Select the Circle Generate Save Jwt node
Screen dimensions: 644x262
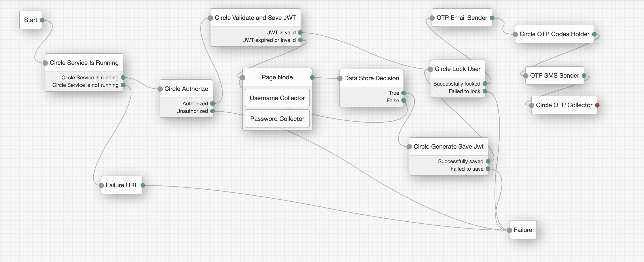[448, 147]
